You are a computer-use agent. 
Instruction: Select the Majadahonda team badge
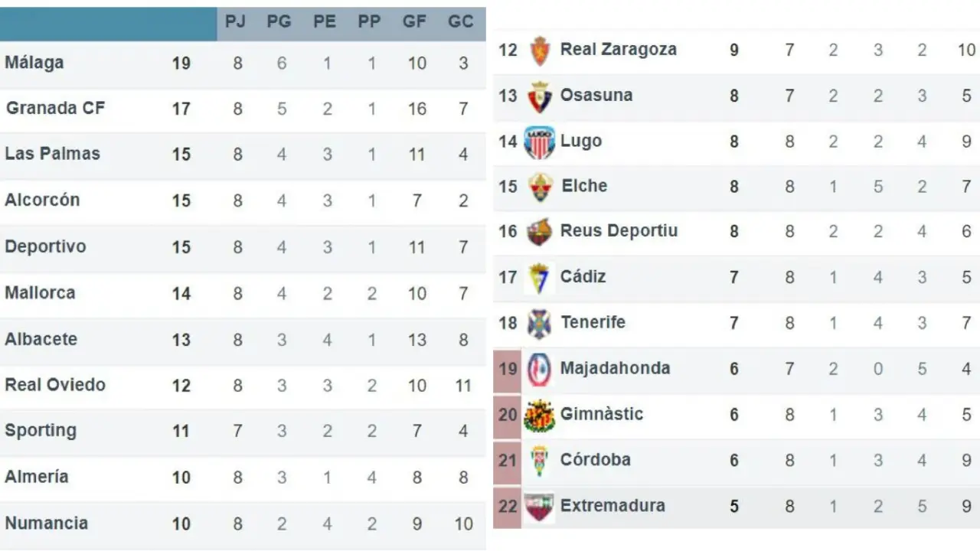[539, 369]
